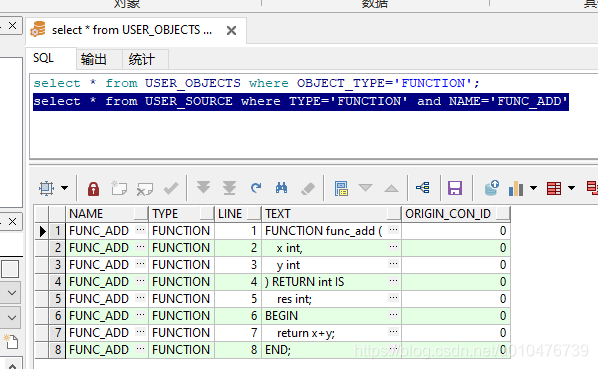The width and height of the screenshot is (598, 369).
Task: Click the LINE value 7 cell
Action: coord(238,333)
